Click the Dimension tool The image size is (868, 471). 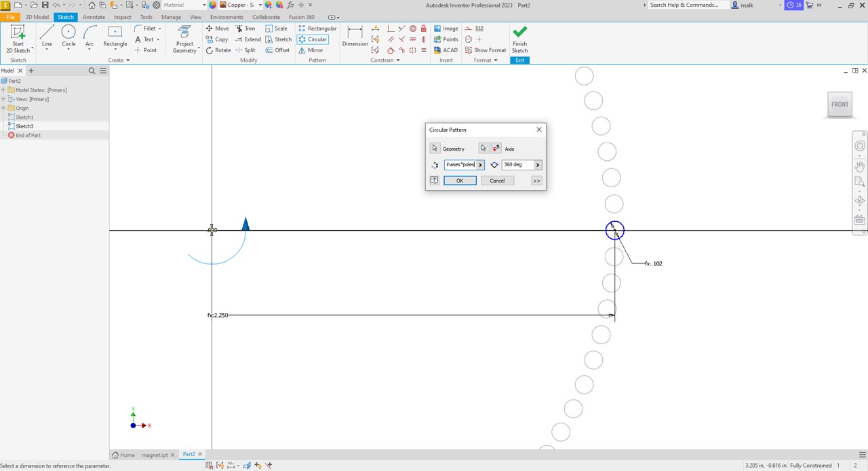[355, 36]
